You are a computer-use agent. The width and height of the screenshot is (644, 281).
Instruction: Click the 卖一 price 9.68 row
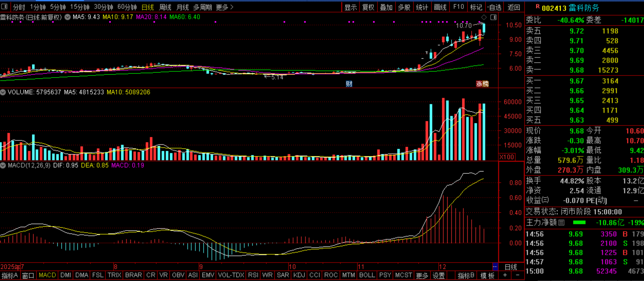[584, 70]
